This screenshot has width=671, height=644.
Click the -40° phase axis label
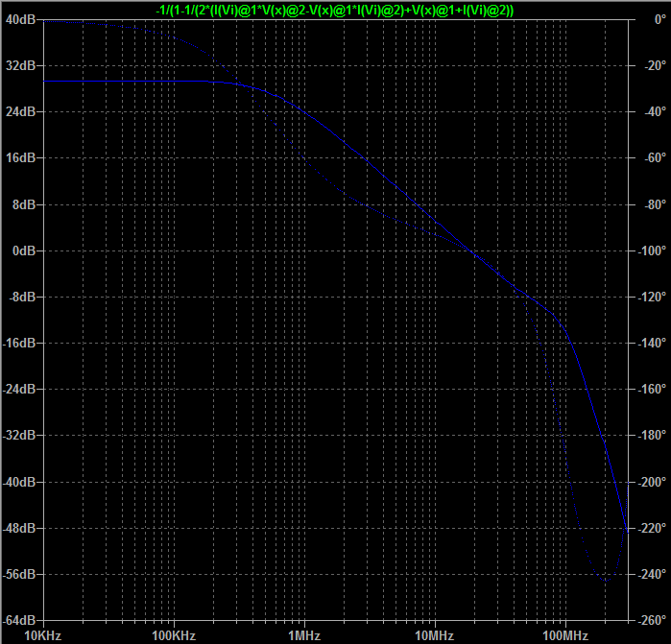(656, 111)
